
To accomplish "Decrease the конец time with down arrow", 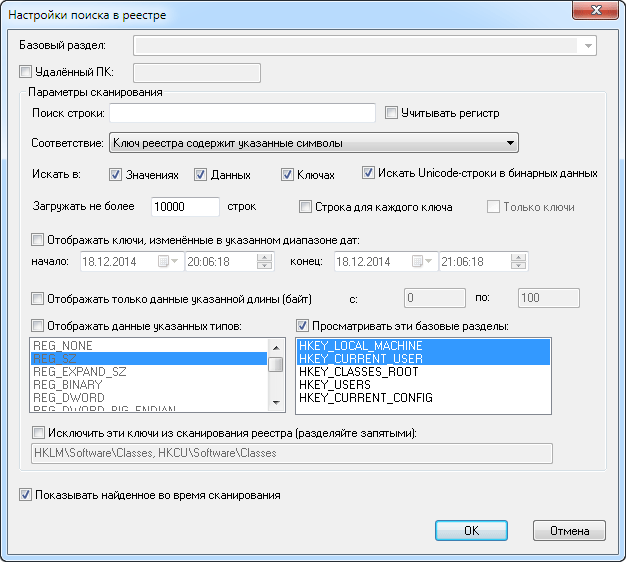I will (x=518, y=266).
